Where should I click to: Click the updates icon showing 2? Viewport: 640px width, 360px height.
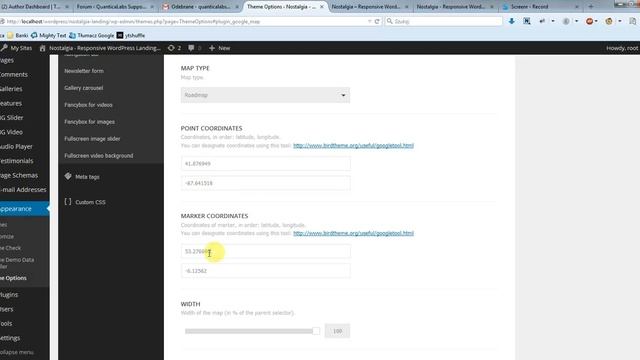click(174, 48)
